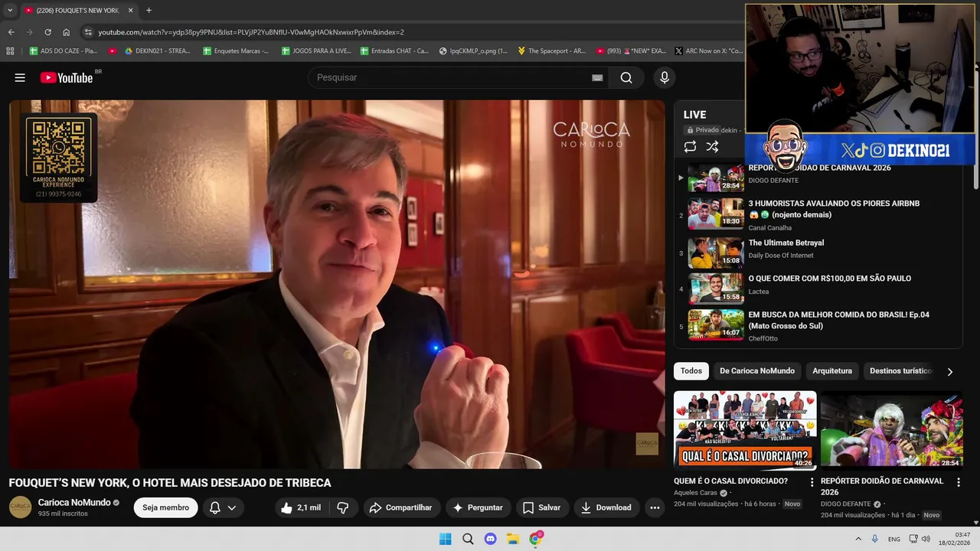Open Chrome apps grid in bookmarks bar

click(x=10, y=51)
